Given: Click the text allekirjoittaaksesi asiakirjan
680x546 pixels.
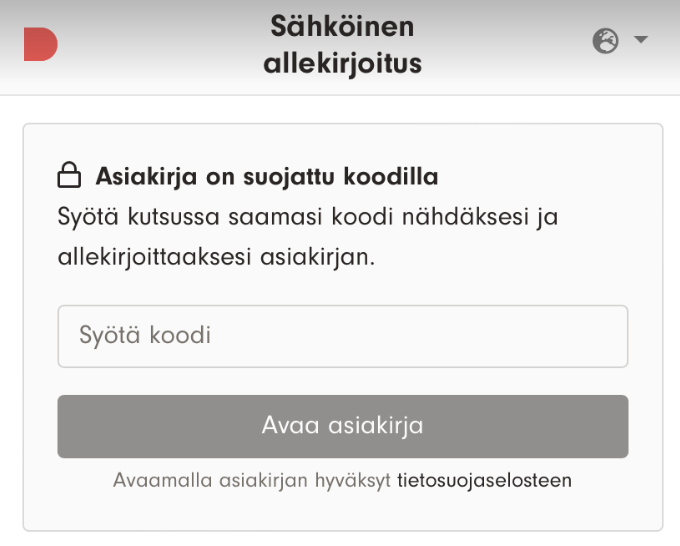Looking at the screenshot, I should pyautogui.click(x=216, y=256).
